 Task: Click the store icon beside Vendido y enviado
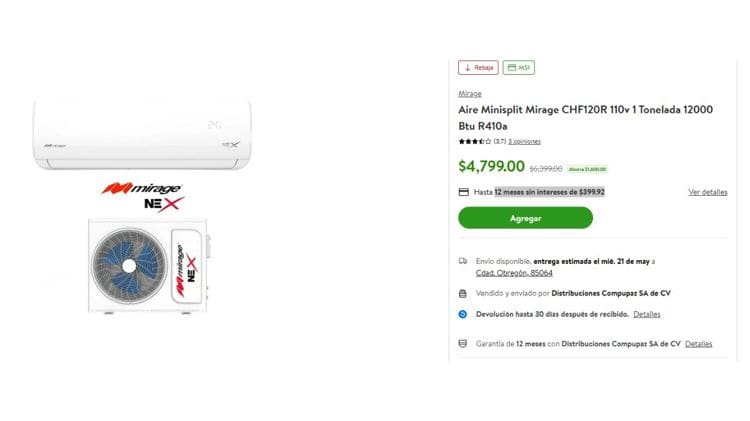coord(463,294)
